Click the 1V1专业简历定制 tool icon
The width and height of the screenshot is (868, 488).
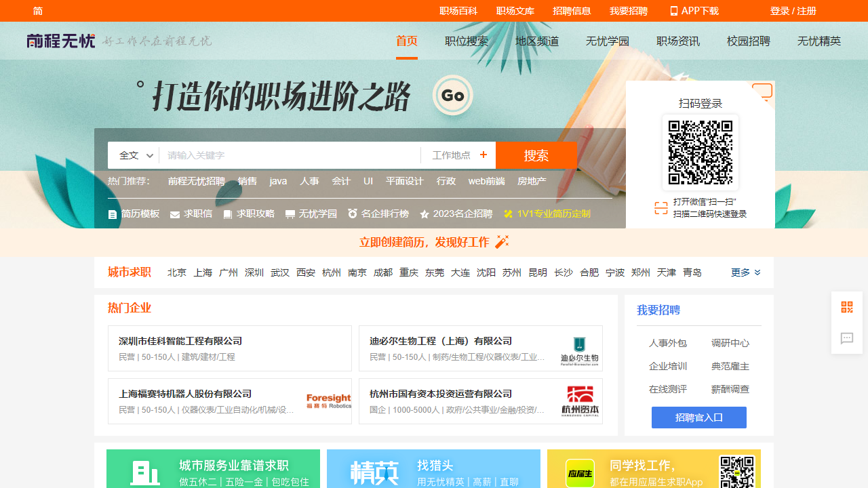coord(508,213)
